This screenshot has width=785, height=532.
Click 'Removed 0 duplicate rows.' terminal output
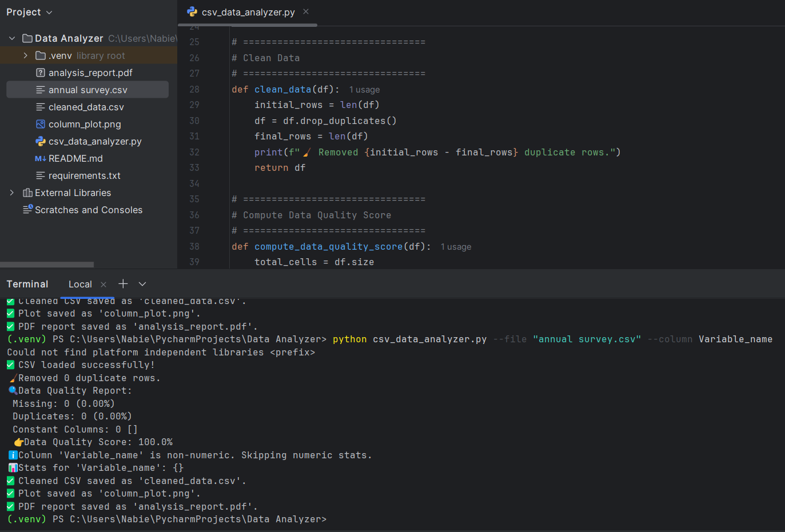pos(89,378)
